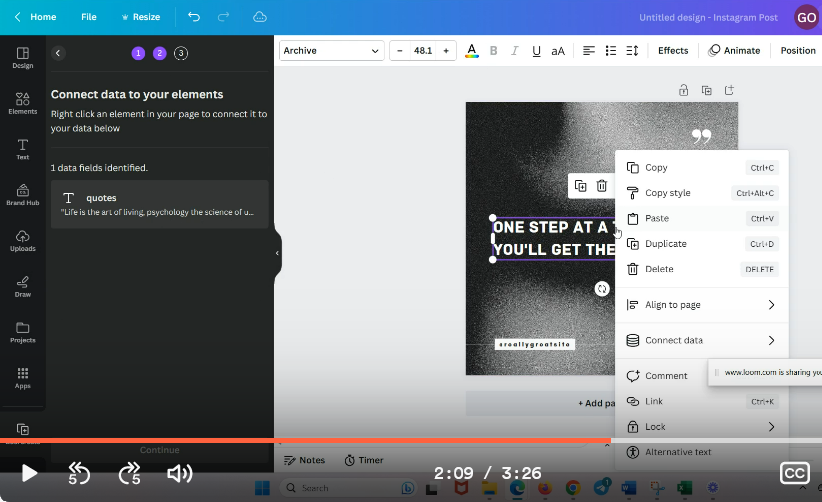Open the Text panel in sidebar
This screenshot has width=822, height=502.
point(23,149)
